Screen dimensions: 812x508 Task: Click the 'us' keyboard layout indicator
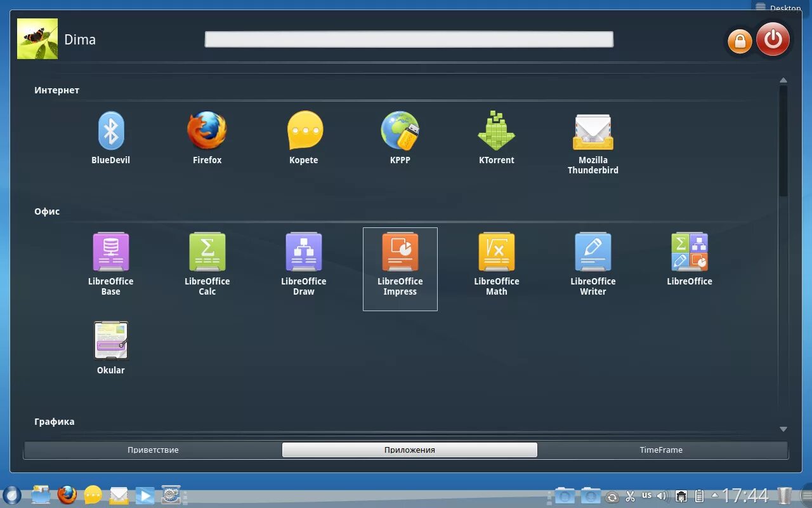click(x=646, y=495)
